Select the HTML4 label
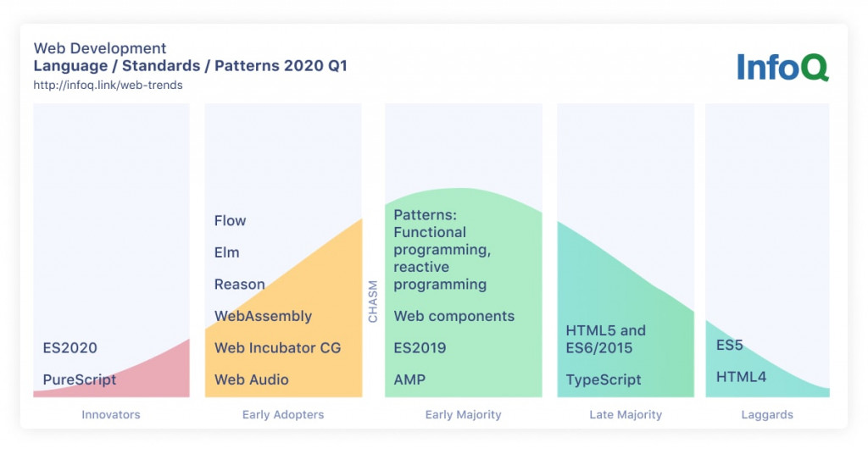 tap(741, 377)
